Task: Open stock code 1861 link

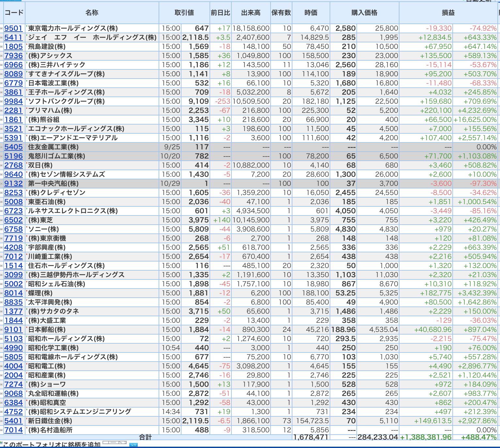Action: (13, 120)
